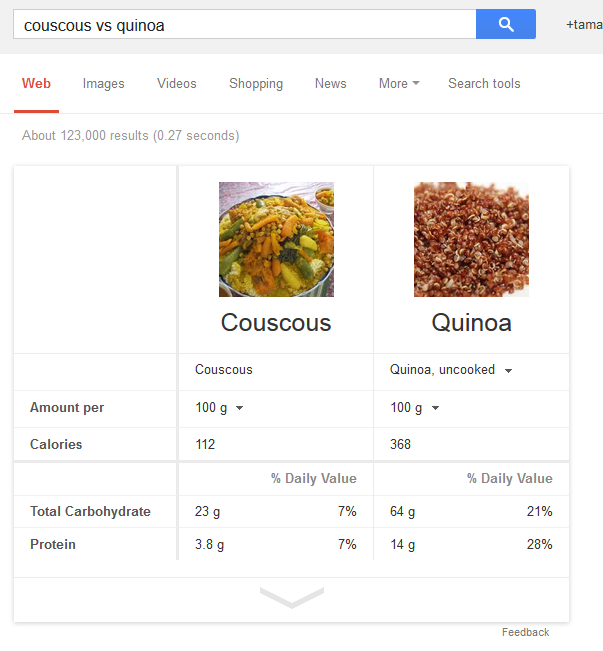Click the Feedback link
The width and height of the screenshot is (603, 651).
tap(525, 632)
